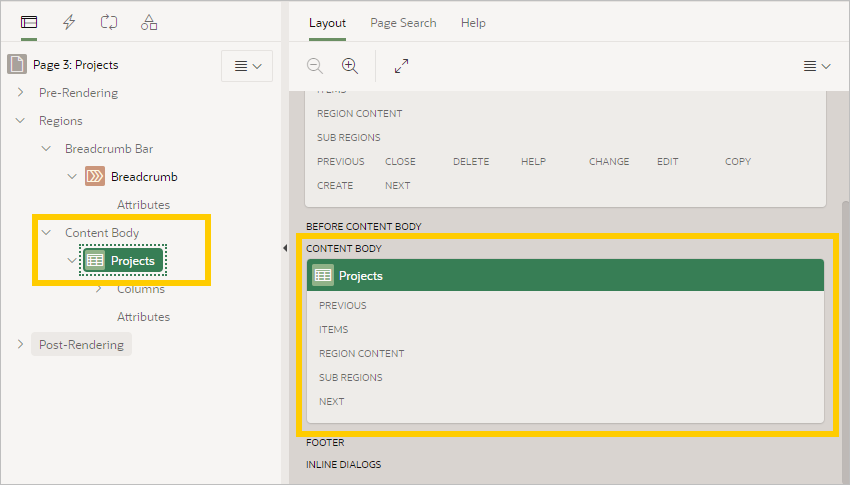Select the Breadcrumb region label
This screenshot has width=850, height=485.
(144, 177)
